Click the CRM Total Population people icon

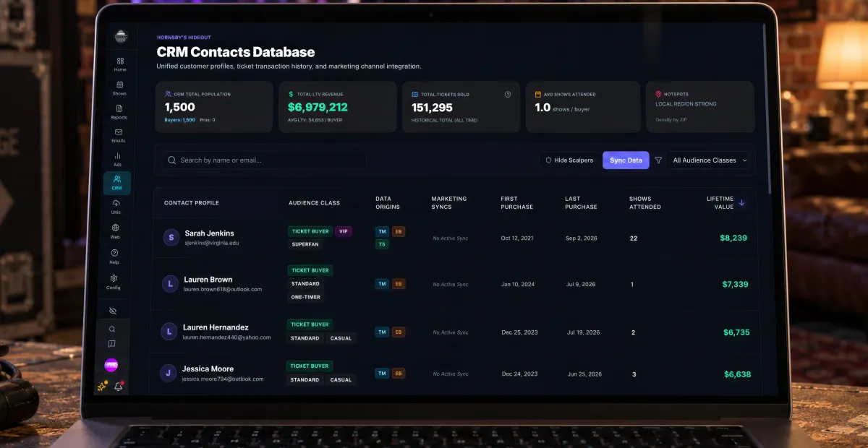pos(169,94)
